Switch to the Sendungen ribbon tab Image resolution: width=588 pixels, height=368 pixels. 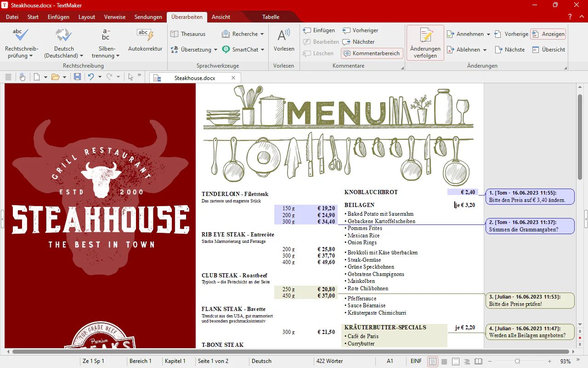148,17
